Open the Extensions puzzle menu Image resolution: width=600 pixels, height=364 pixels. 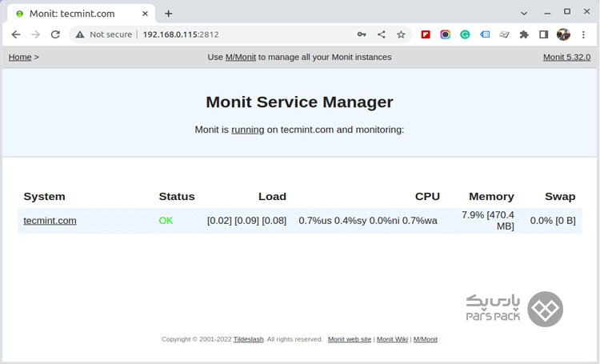click(524, 34)
